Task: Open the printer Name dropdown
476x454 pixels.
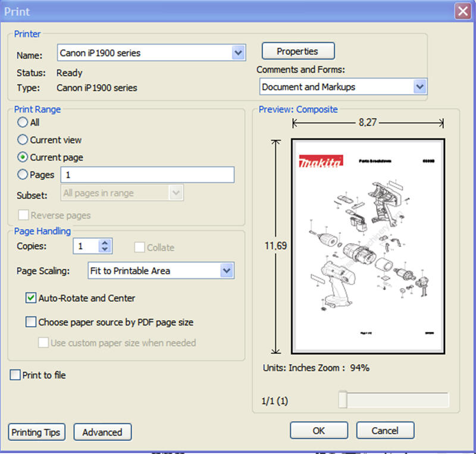Action: click(239, 53)
